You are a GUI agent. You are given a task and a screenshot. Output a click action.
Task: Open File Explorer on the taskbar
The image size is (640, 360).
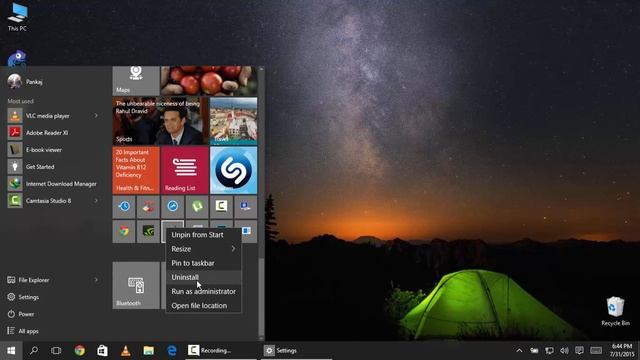coord(149,351)
